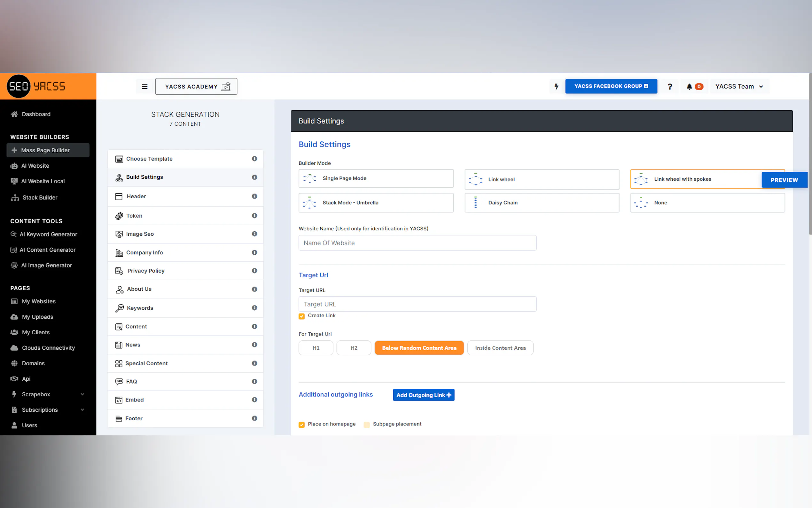
Task: Click info icon next to Footer
Action: coord(254,418)
